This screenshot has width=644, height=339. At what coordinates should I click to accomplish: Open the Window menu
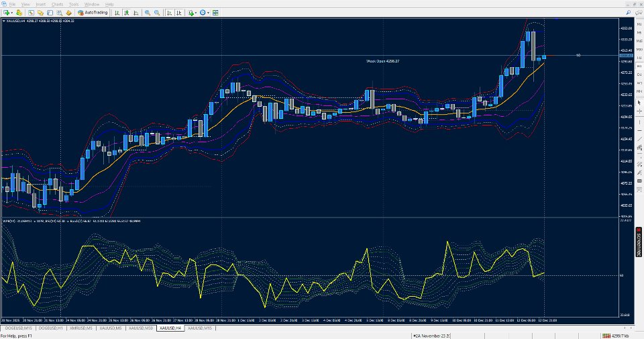click(x=92, y=4)
